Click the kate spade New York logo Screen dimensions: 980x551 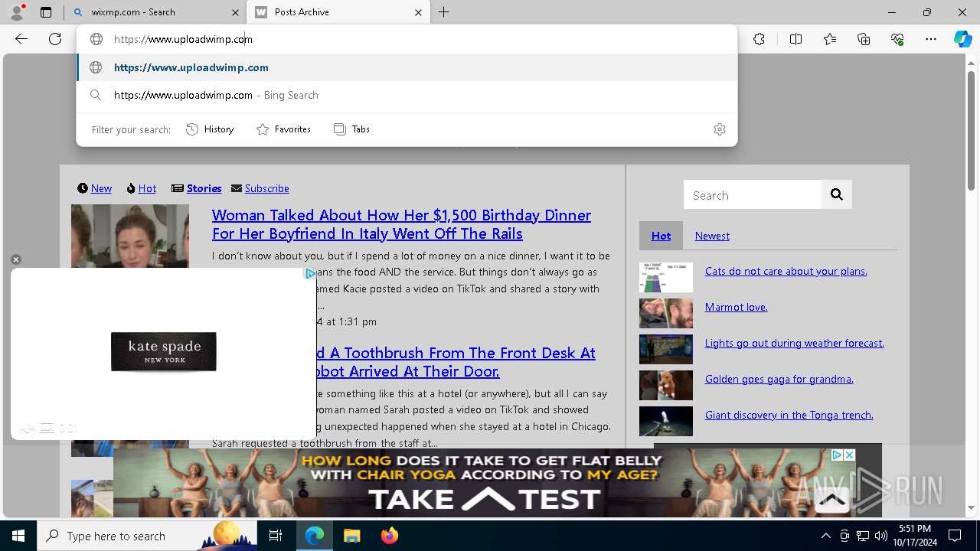click(164, 351)
